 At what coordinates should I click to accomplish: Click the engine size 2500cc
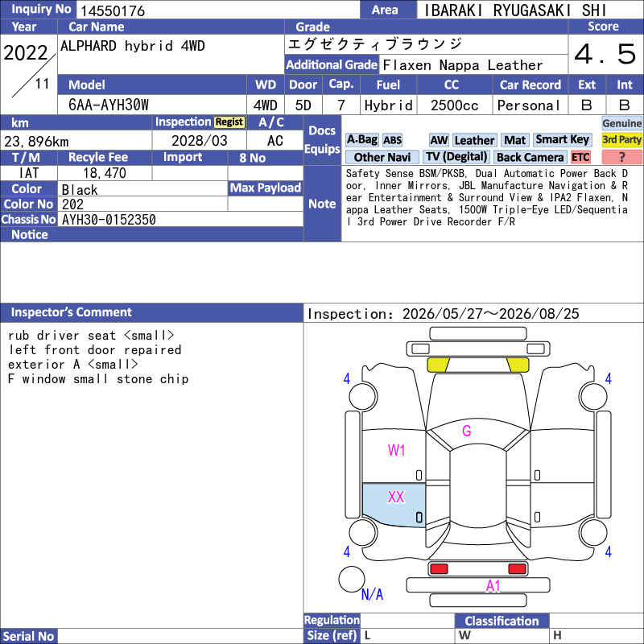pyautogui.click(x=455, y=105)
